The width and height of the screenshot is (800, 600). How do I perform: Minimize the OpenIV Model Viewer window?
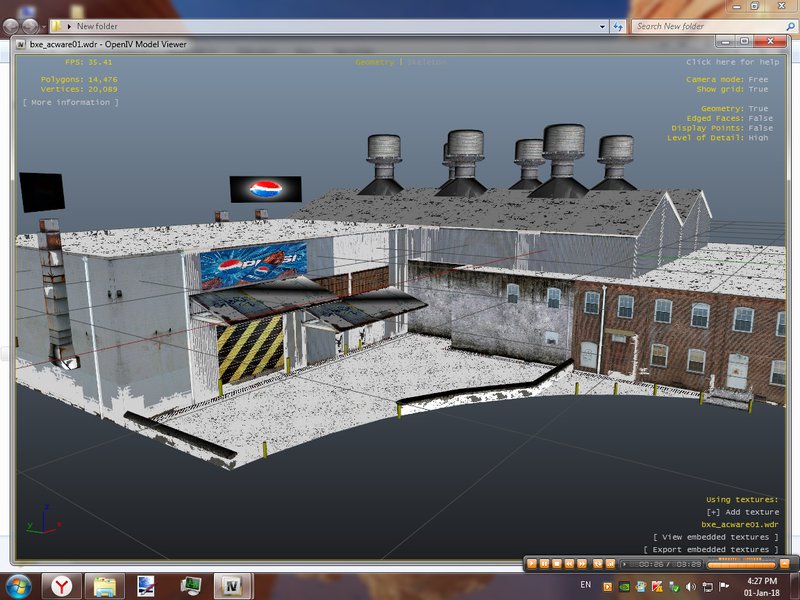click(x=724, y=41)
